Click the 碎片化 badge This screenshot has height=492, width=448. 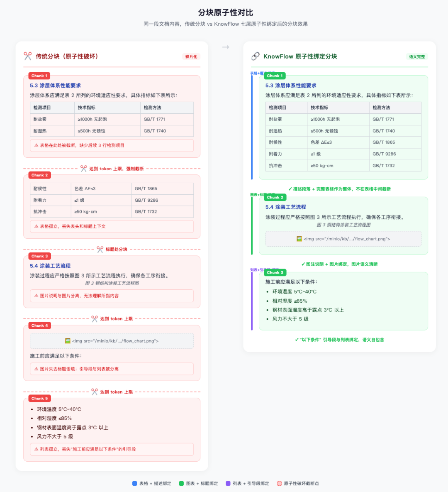coord(191,56)
